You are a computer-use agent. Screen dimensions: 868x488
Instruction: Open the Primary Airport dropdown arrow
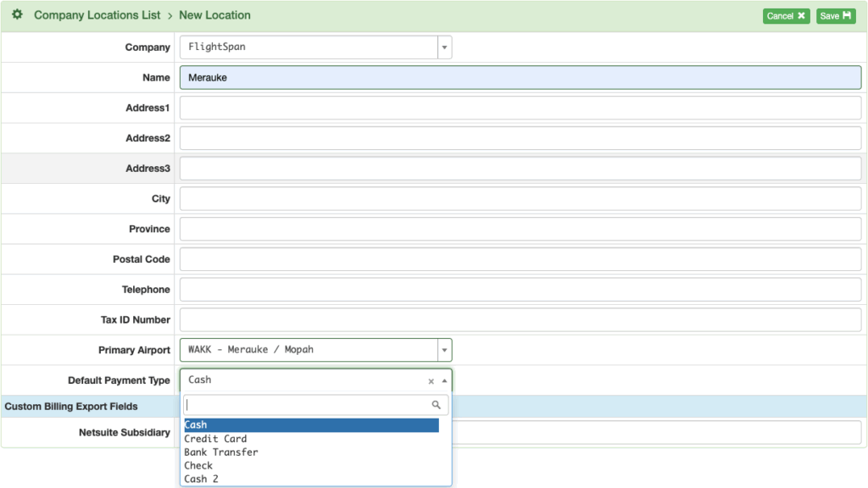pos(444,350)
